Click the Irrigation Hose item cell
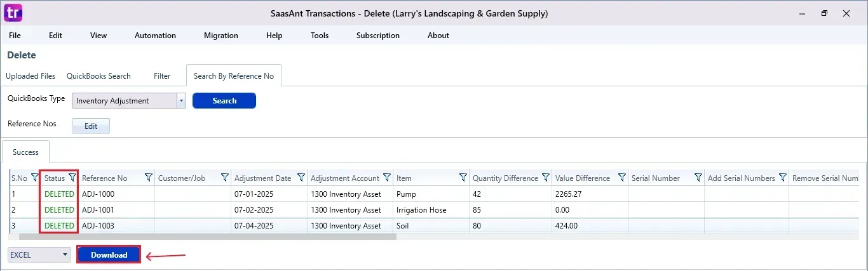Image resolution: width=868 pixels, height=271 pixels. (431, 210)
